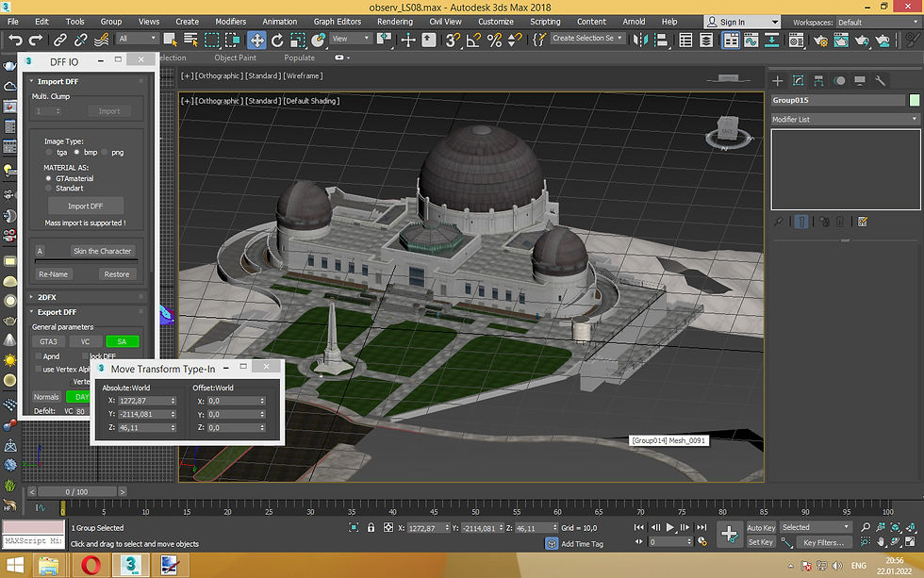Select the Move tool in the toolbar
Image resolution: width=924 pixels, height=578 pixels.
pyautogui.click(x=256, y=39)
